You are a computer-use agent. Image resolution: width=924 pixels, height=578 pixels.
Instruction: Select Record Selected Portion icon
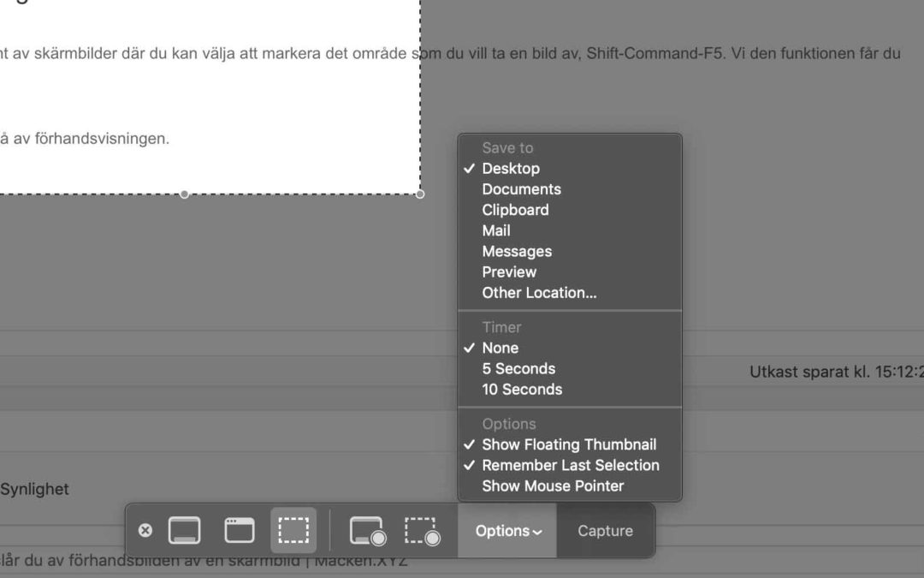point(422,531)
